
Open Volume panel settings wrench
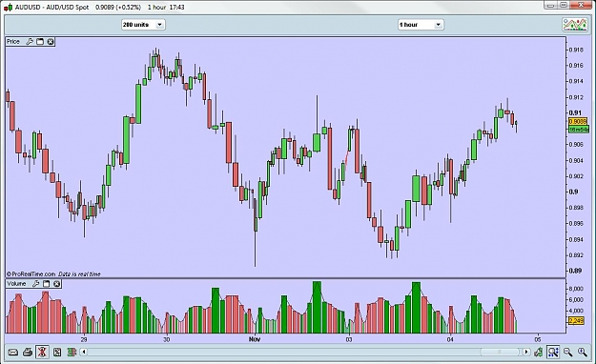(36, 283)
